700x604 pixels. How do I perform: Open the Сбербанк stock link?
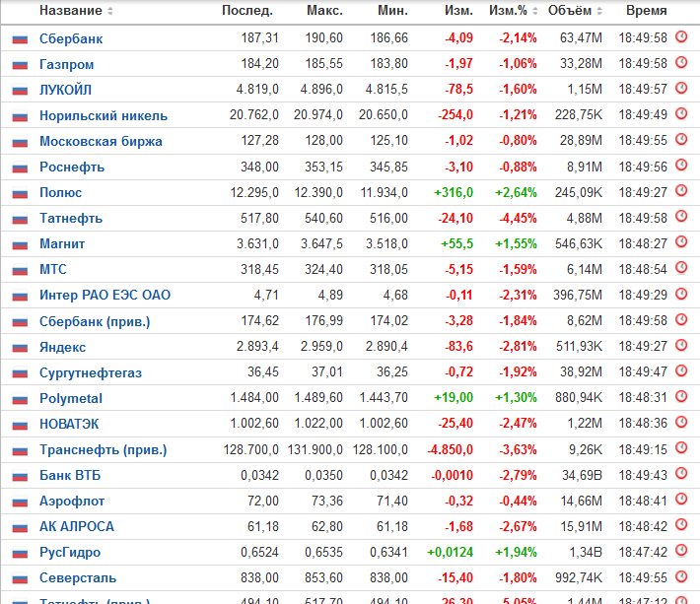71,38
